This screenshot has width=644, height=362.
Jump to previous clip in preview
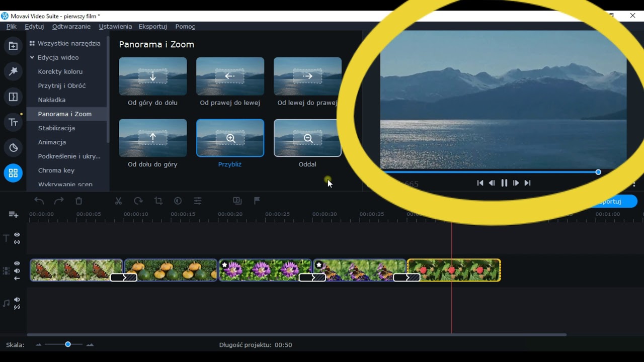[480, 183]
